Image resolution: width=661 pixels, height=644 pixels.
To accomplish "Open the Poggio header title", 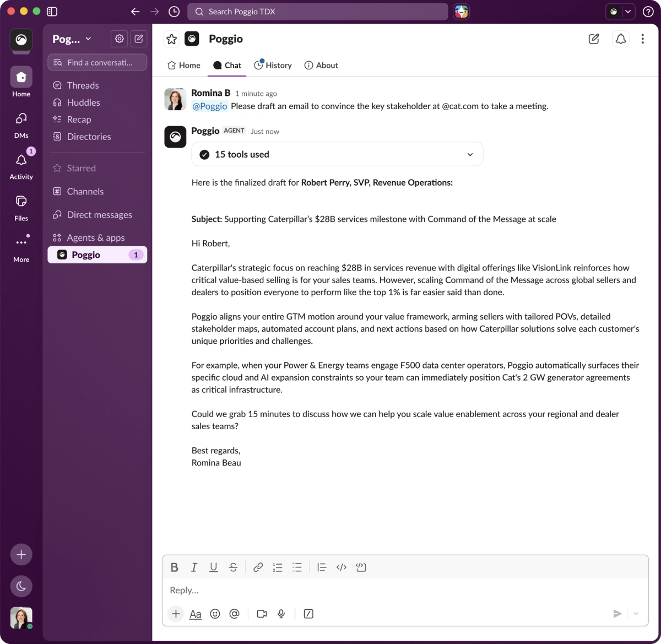I will pyautogui.click(x=226, y=39).
